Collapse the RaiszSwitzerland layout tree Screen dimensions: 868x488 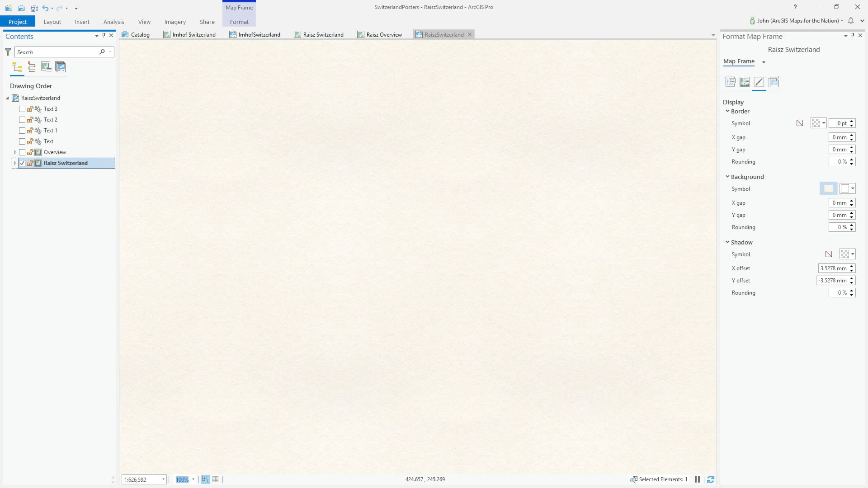click(7, 98)
